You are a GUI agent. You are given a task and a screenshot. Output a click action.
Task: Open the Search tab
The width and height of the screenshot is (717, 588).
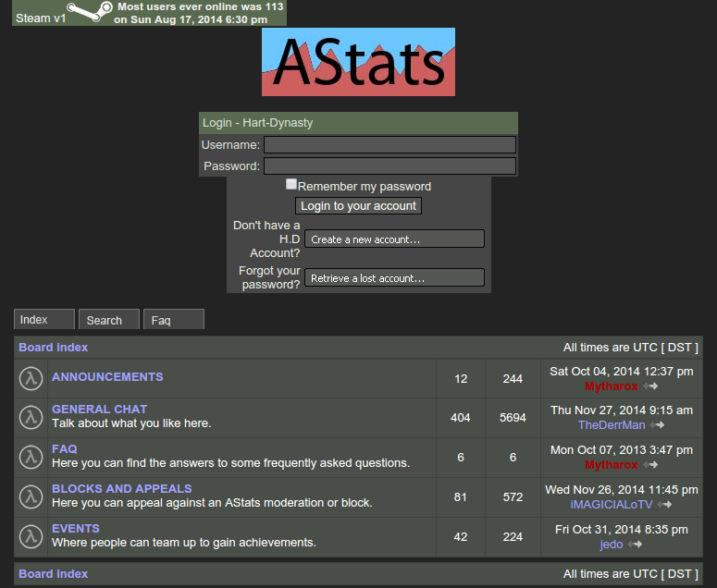point(109,319)
